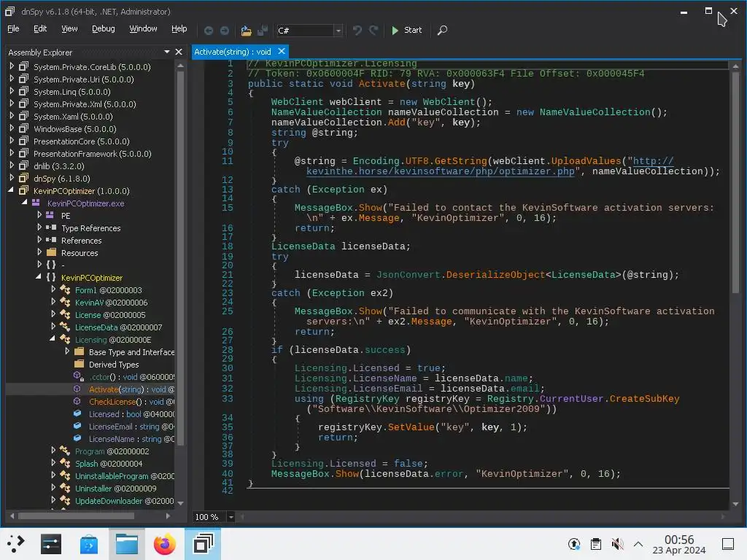Click the UploadValues method reference
747x560 pixels.
[x=586, y=161]
